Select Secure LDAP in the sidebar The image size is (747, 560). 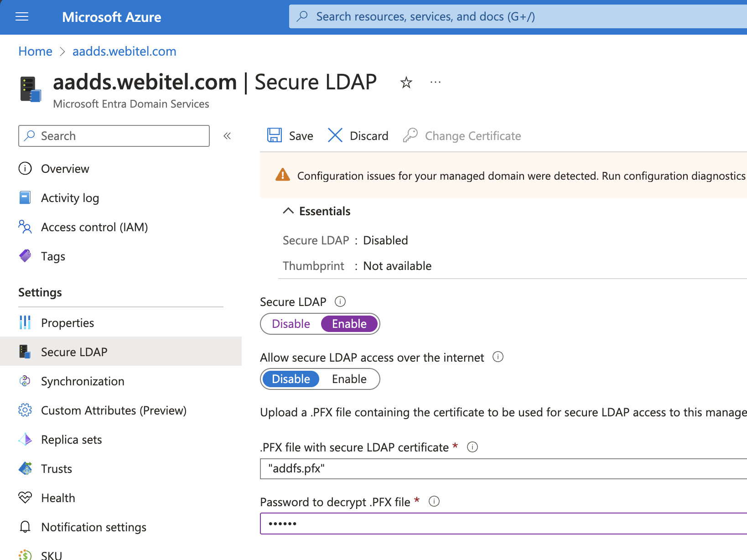click(x=121, y=351)
